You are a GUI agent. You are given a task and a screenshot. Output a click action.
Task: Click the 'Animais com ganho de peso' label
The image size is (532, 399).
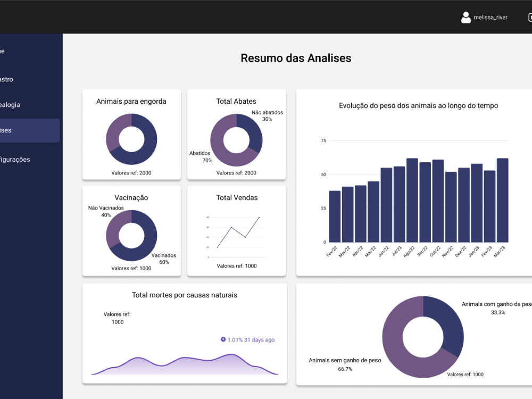[x=497, y=304]
